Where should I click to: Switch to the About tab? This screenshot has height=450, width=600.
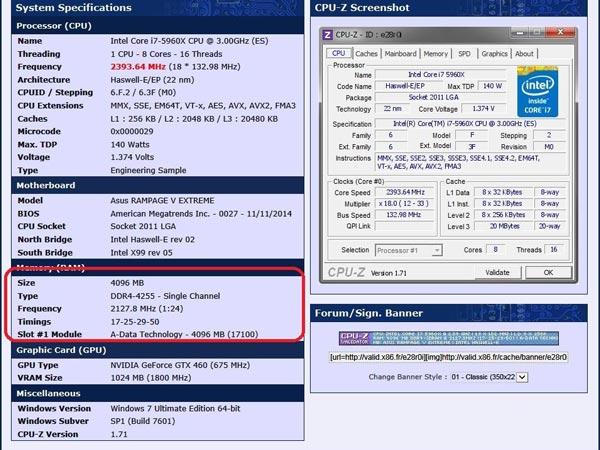[x=524, y=54]
